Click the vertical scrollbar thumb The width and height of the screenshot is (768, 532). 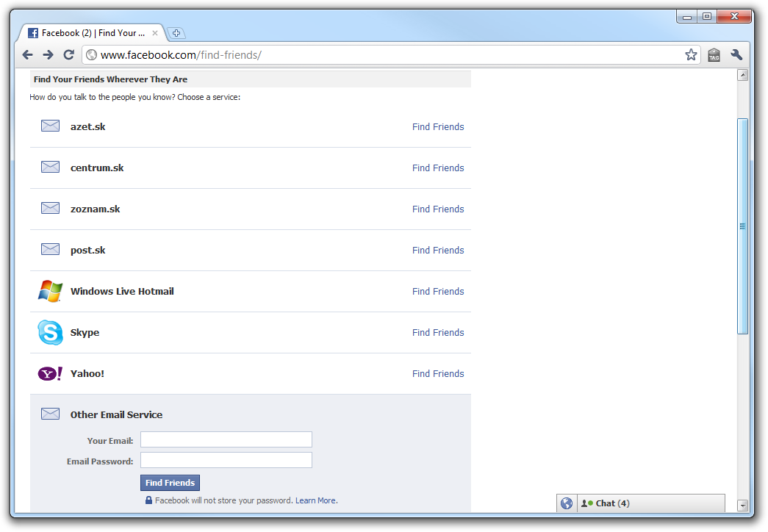tap(743, 226)
